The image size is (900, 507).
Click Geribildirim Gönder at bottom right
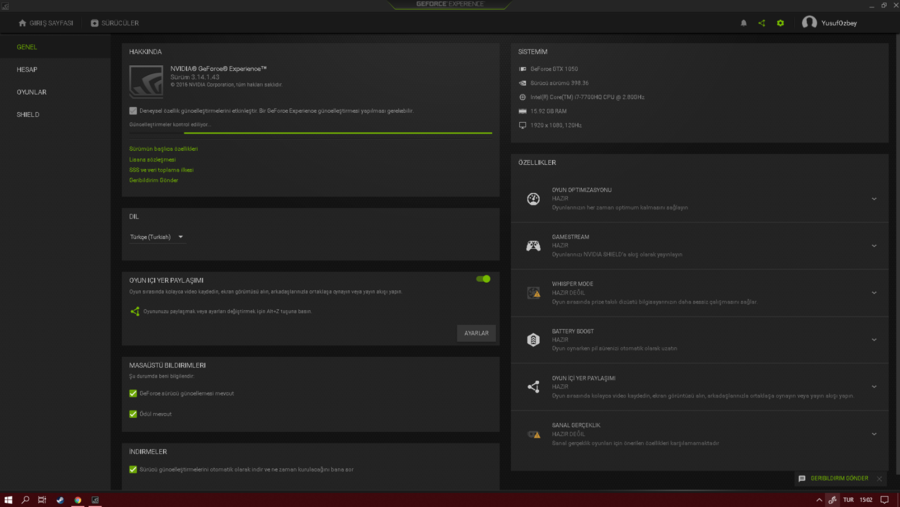(x=839, y=478)
